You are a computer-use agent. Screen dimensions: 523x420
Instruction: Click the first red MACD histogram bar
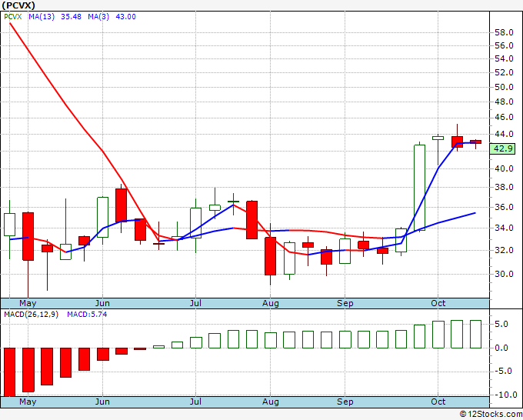point(9,371)
